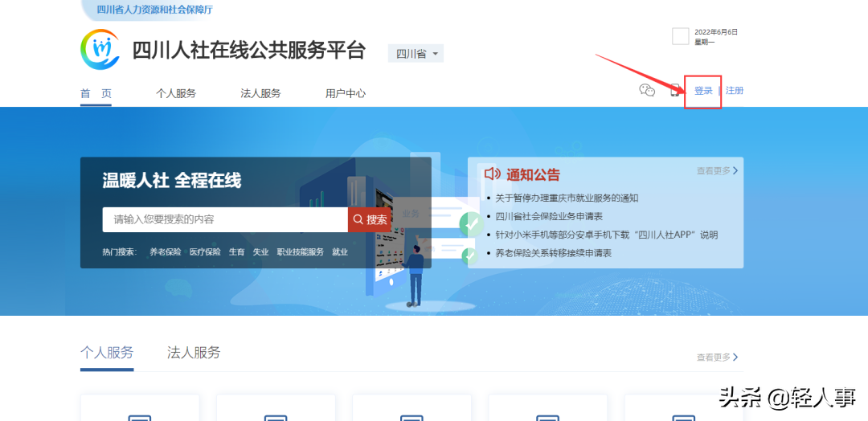Screen dimensions: 868x421
Task: Open the 法人服务 top menu
Action: tap(260, 93)
